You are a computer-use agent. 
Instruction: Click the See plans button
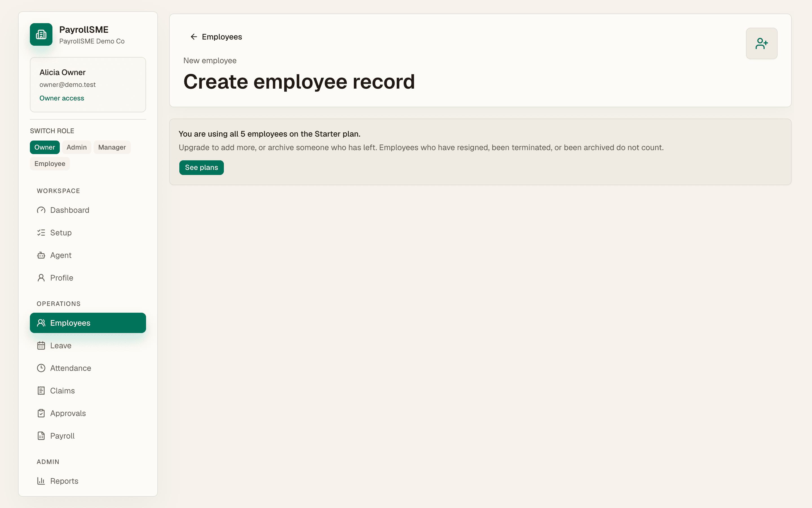point(201,167)
